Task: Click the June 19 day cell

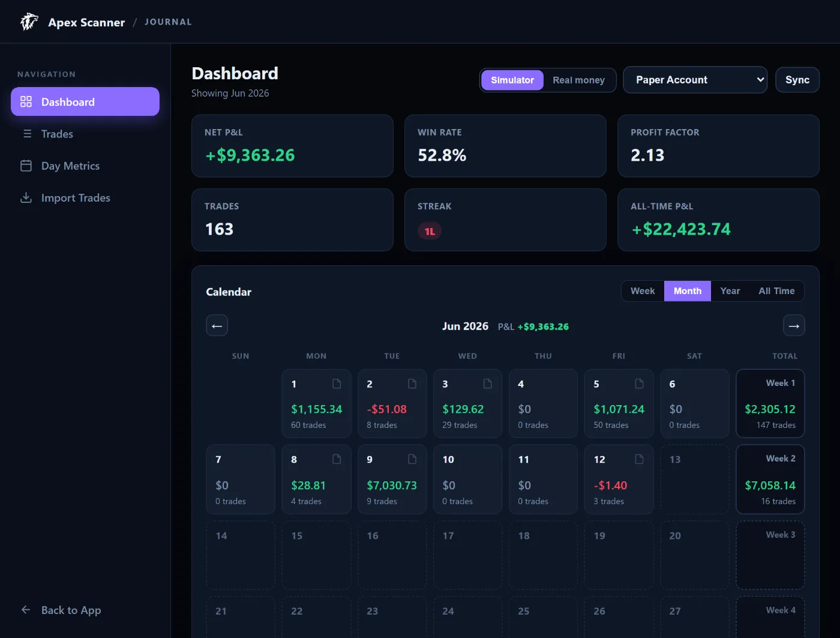Action: (x=619, y=555)
